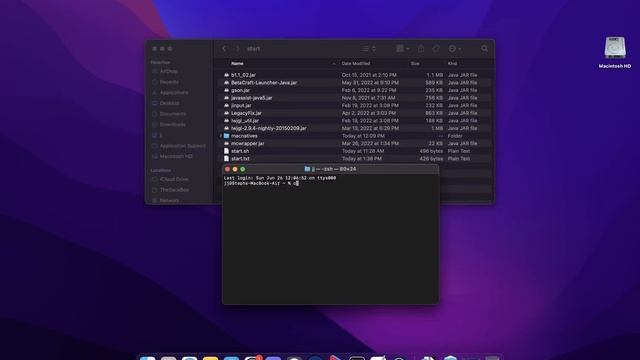The width and height of the screenshot is (640, 360).
Task: Go back in the Finder window
Action: pyautogui.click(x=224, y=49)
